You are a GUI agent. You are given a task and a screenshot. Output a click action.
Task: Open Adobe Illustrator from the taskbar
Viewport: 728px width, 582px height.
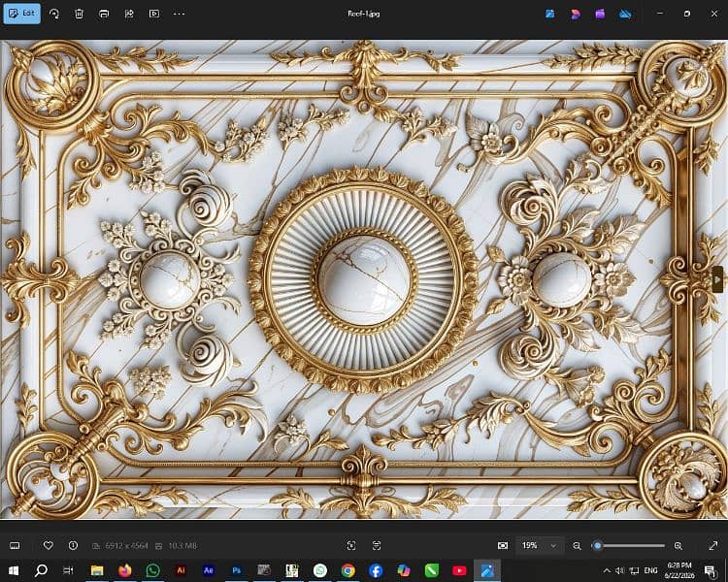(181, 570)
